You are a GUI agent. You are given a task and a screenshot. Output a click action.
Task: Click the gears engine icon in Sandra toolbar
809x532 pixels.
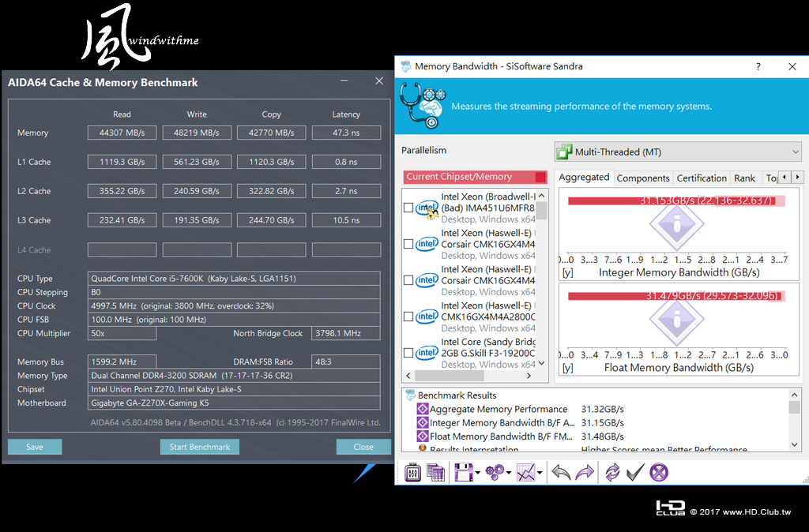(495, 472)
